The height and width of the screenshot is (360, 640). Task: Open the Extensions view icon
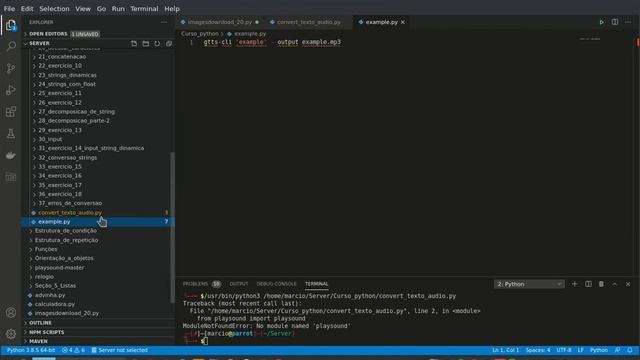coord(11,111)
